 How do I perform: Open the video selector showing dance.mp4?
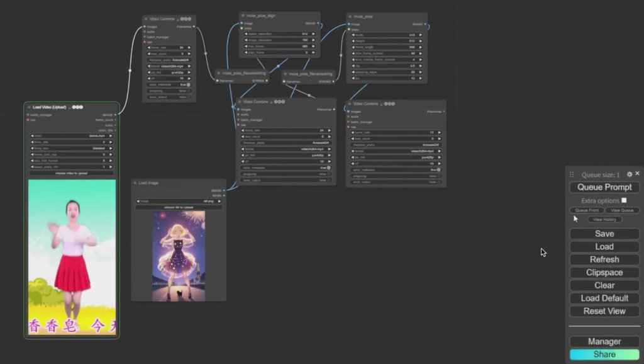tap(71, 135)
